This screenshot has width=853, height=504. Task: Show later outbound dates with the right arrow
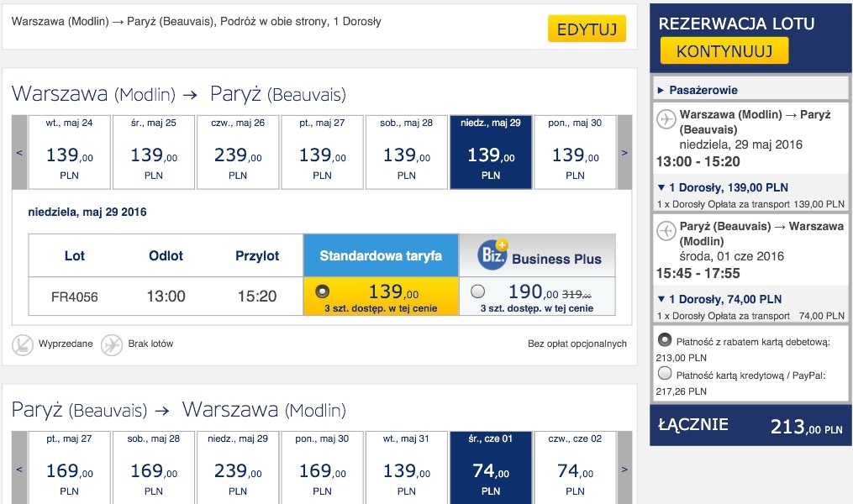point(624,152)
